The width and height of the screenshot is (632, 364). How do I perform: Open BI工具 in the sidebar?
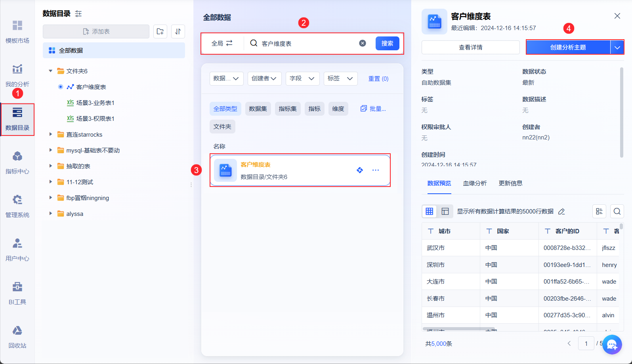17,293
